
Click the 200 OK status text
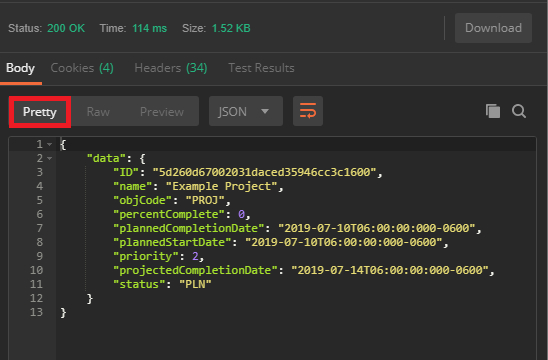click(66, 28)
